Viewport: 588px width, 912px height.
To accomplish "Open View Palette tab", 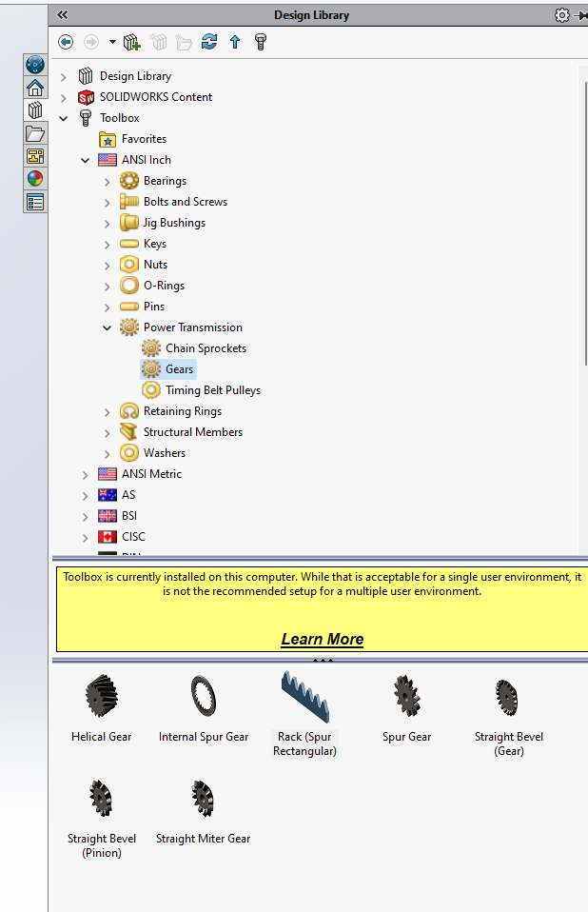I will point(35,156).
